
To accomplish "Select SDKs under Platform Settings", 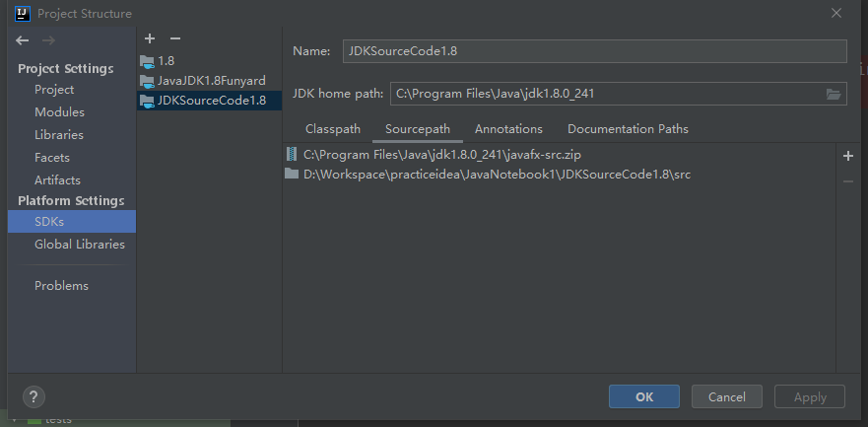I will (72, 222).
